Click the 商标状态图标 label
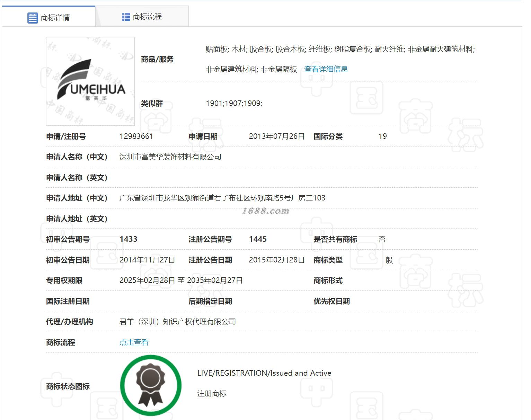The width and height of the screenshot is (531, 420). [68, 386]
